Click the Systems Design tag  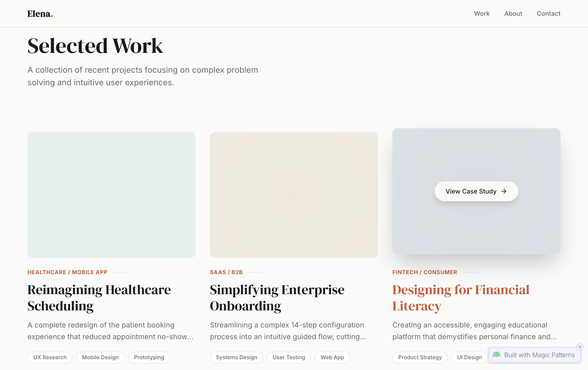(236, 357)
